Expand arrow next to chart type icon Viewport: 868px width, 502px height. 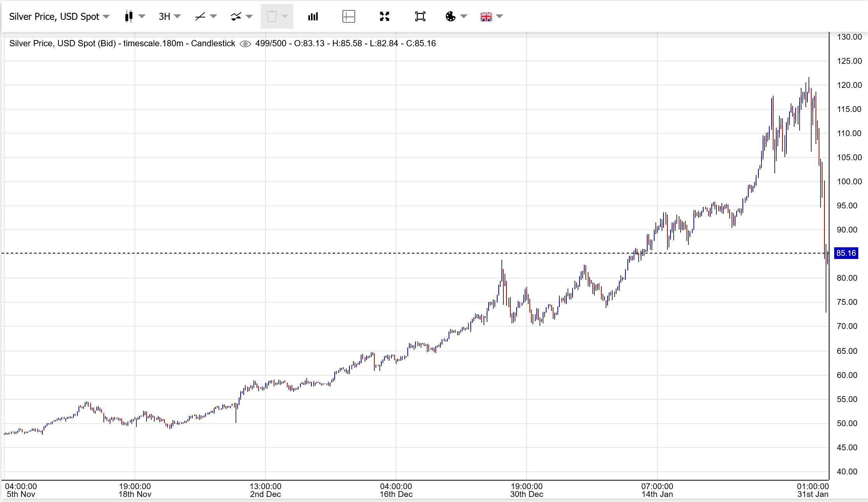(142, 16)
